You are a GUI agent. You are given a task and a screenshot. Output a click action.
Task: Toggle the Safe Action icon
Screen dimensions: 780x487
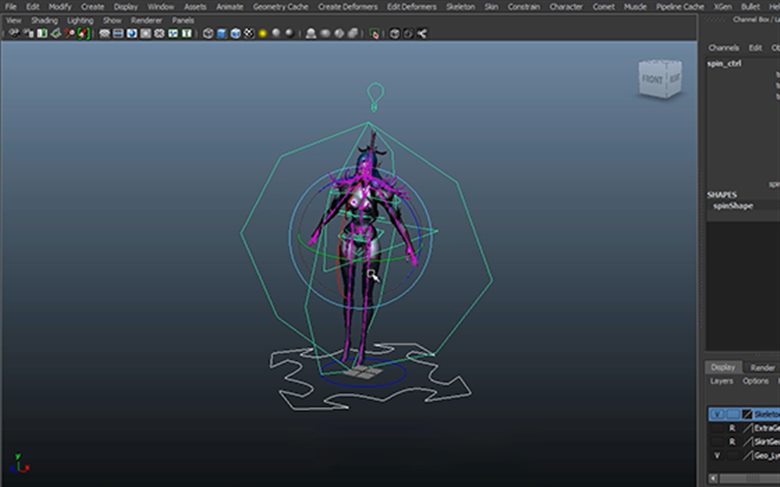coord(173,33)
